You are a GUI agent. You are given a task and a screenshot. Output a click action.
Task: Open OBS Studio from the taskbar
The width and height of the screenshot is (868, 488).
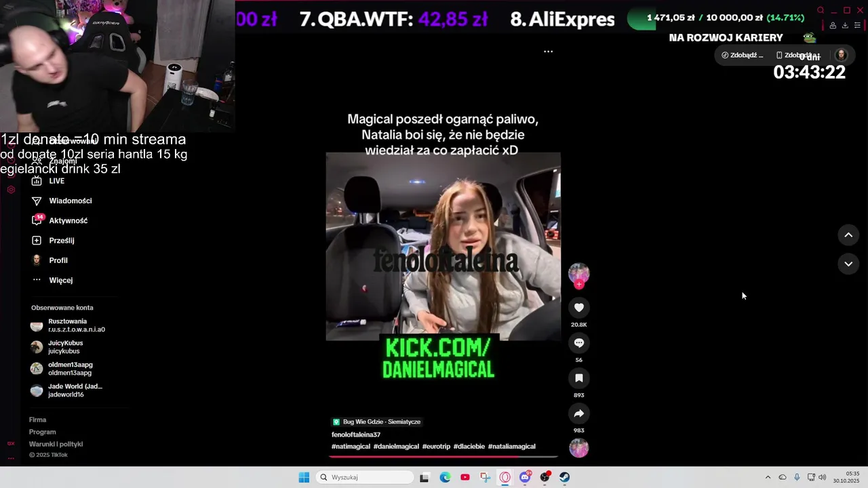(545, 477)
